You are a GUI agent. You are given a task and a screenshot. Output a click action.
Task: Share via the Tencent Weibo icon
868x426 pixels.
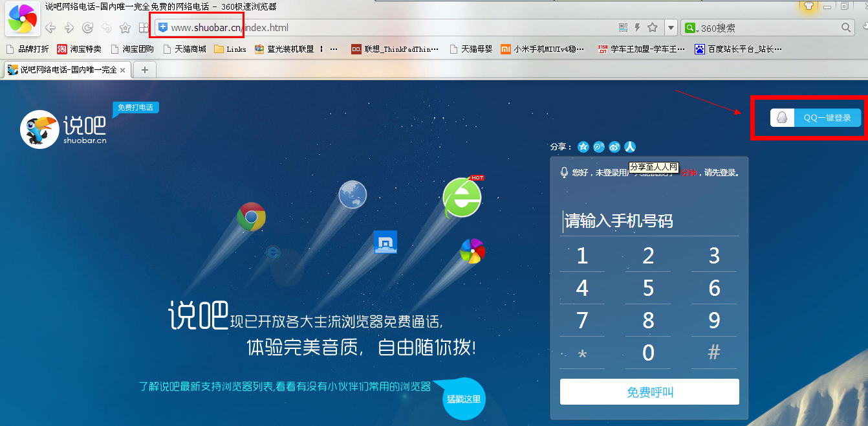(x=599, y=147)
